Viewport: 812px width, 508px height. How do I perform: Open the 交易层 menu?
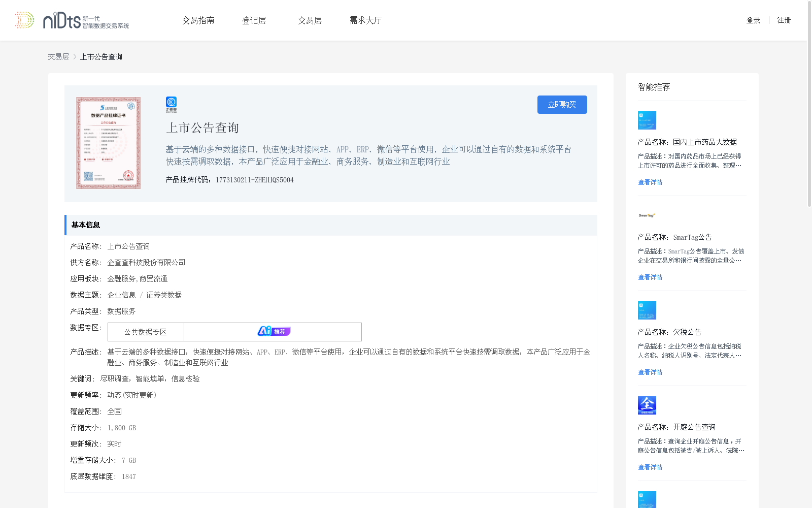310,20
